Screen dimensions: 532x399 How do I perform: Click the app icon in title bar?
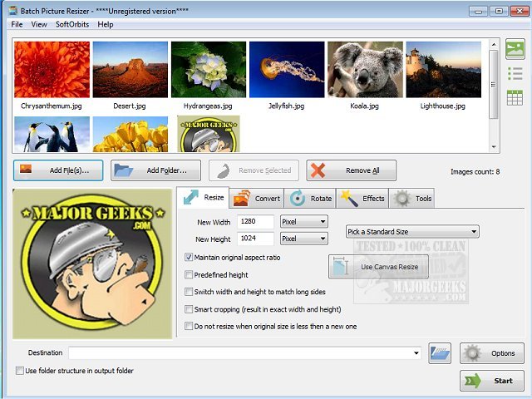(x=13, y=11)
